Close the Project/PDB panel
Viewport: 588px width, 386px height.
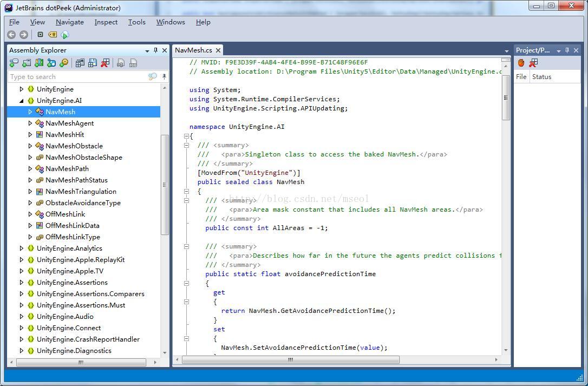576,50
